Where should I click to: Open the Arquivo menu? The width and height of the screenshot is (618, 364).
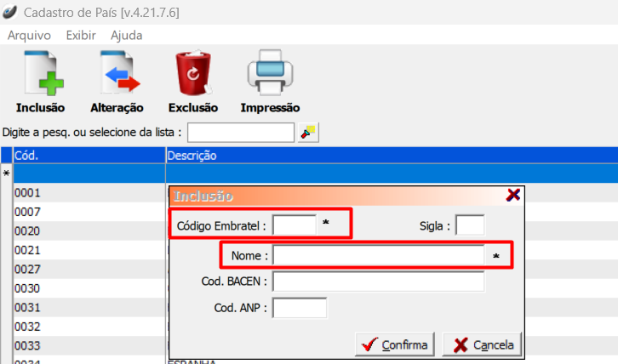[29, 36]
